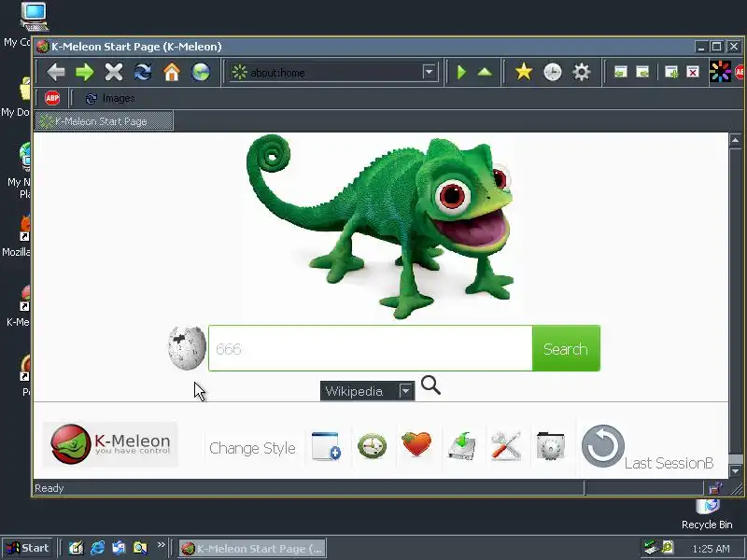Click the folder with gear icon
The width and height of the screenshot is (747, 560).
(550, 446)
